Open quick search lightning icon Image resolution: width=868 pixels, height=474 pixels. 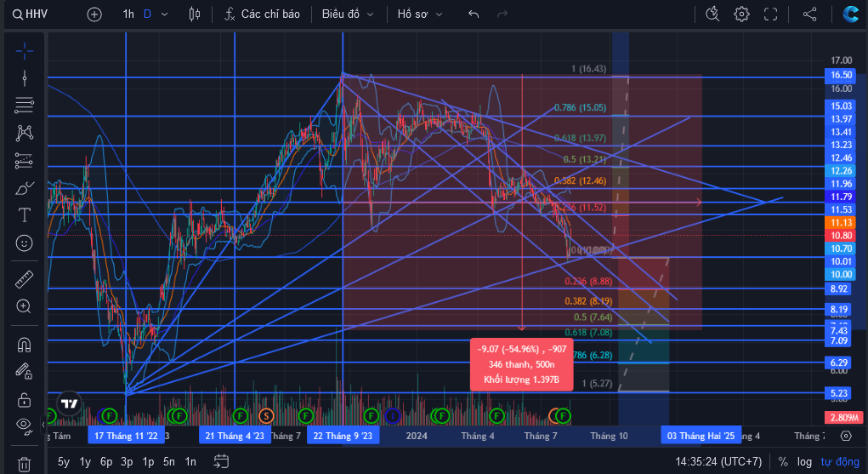point(712,14)
